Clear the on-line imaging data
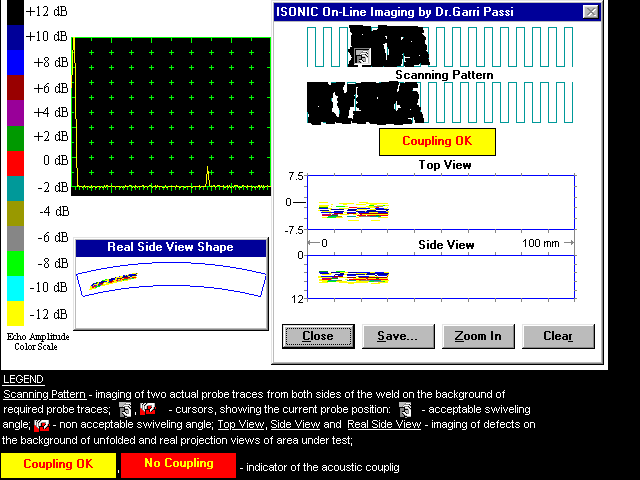Screen dimensions: 640x480 pos(557,336)
